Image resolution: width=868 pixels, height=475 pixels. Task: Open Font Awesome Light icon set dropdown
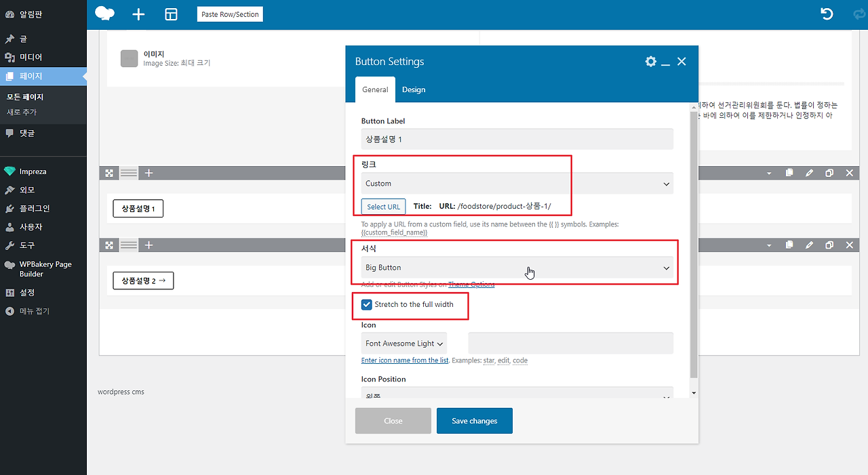[404, 344]
